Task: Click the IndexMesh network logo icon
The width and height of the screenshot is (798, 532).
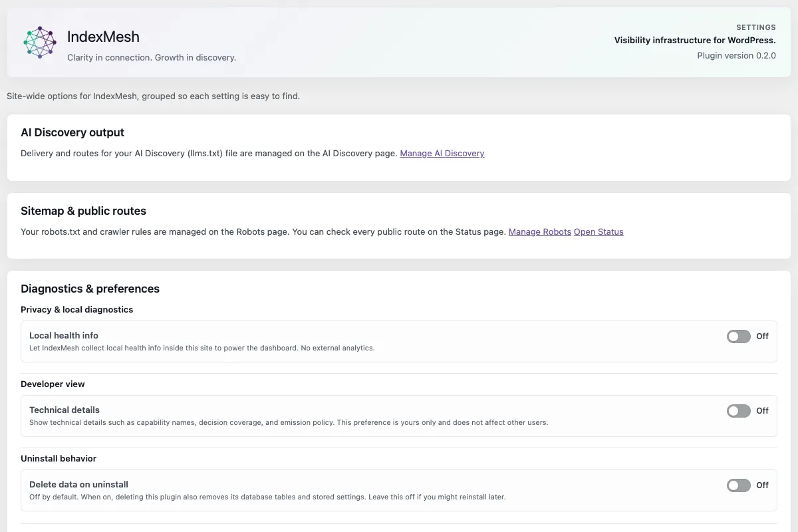Action: click(x=40, y=43)
